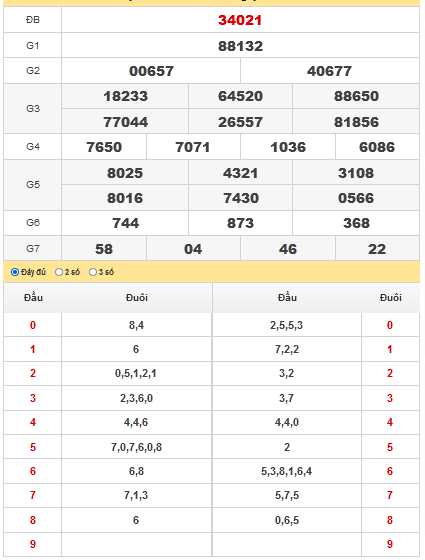Click tail values '7,0,7,6,0,8' for head 5
This screenshot has height=560, width=425.
[136, 447]
